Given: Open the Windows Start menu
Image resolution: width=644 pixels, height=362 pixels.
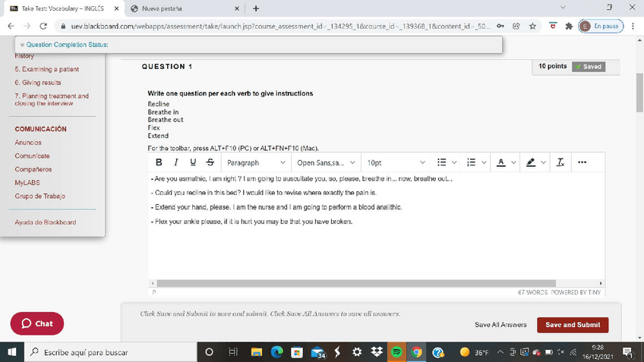Looking at the screenshot, I should [12, 352].
